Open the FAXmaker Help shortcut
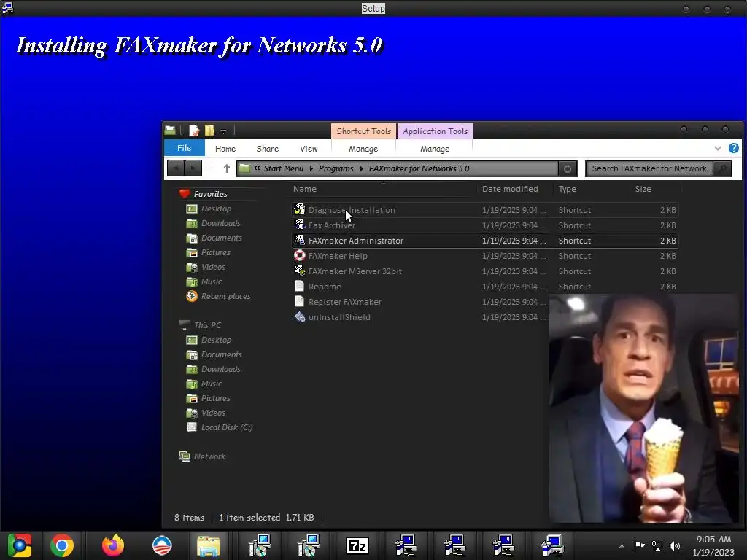This screenshot has height=560, width=747. (x=338, y=256)
